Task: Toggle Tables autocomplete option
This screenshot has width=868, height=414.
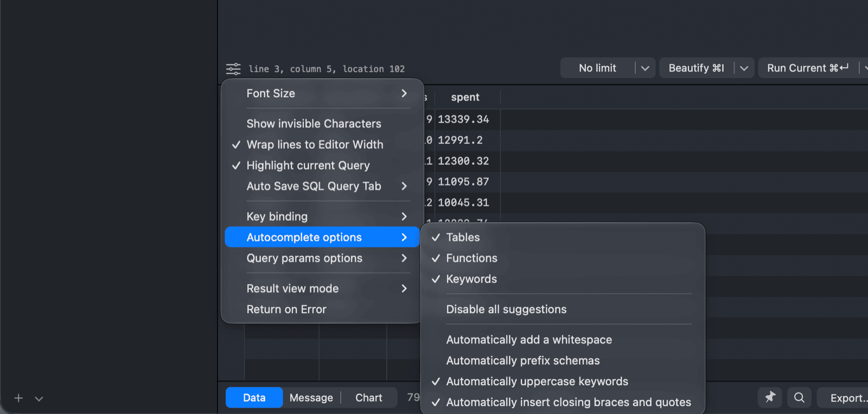Action: [x=563, y=237]
